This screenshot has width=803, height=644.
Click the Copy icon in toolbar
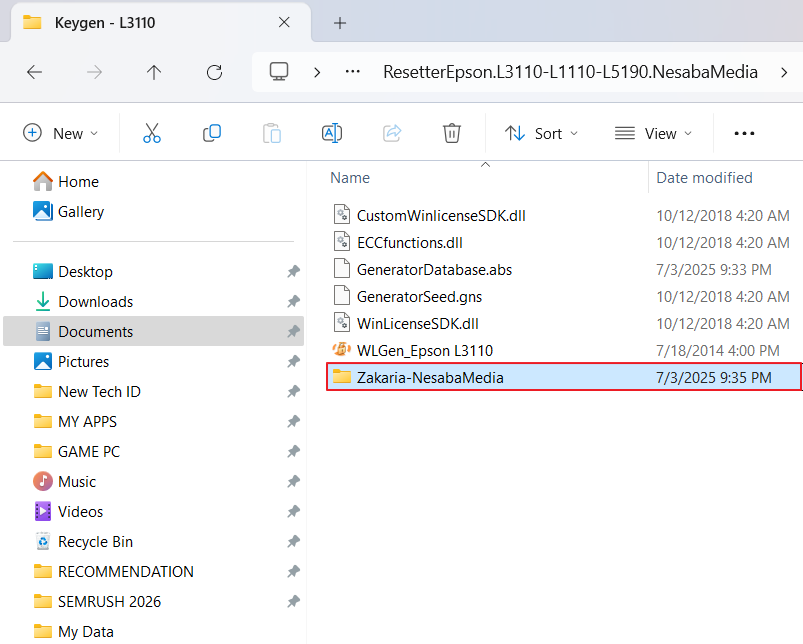point(212,133)
